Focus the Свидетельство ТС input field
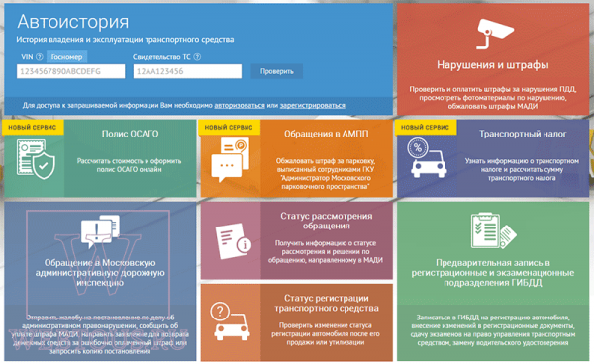The image size is (594, 364). pos(187,71)
